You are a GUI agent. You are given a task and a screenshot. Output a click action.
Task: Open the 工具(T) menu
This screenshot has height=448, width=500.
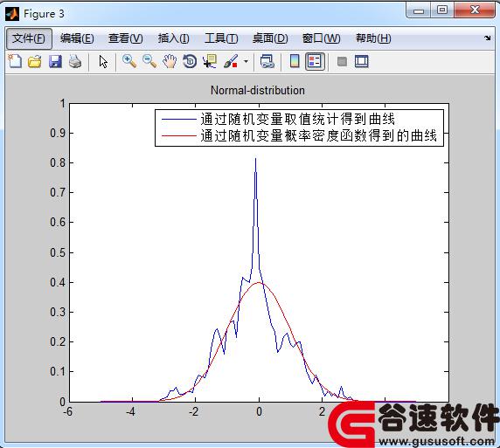(x=221, y=38)
